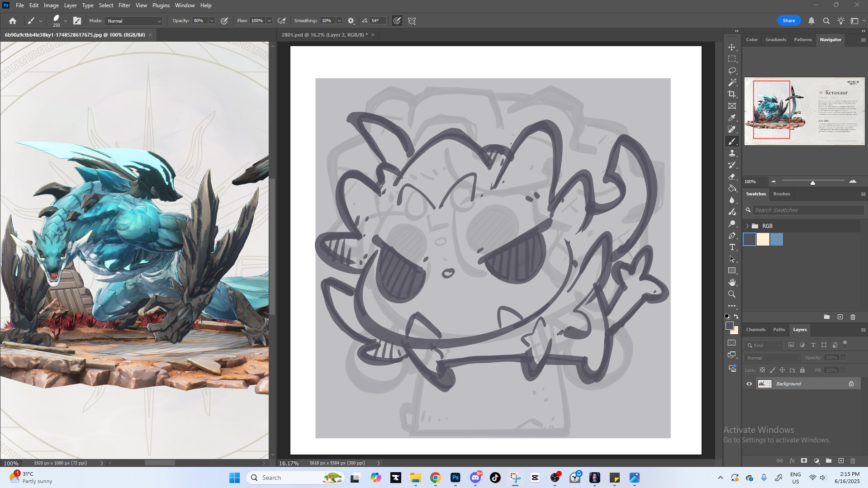Toggle Quick Mask mode
868x488 pixels.
point(732,343)
